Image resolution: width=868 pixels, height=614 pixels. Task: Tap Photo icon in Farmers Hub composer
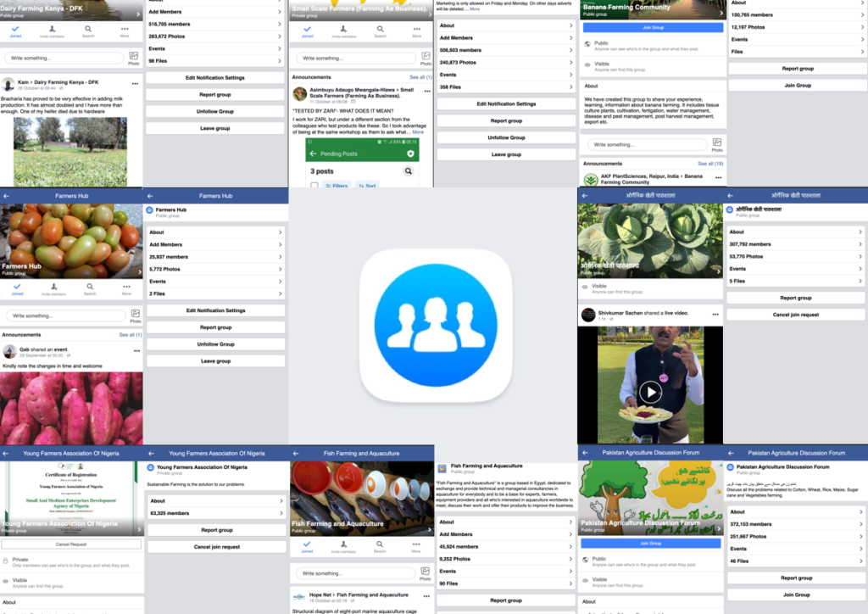click(136, 315)
